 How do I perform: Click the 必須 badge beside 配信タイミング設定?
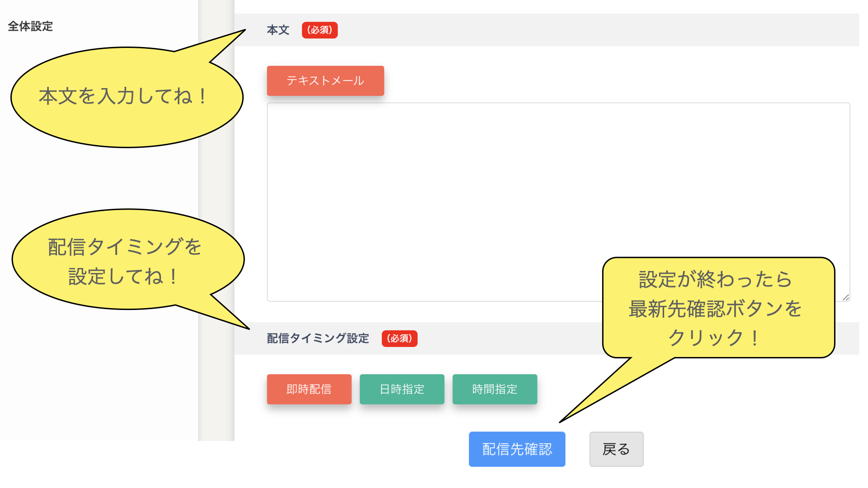click(399, 338)
